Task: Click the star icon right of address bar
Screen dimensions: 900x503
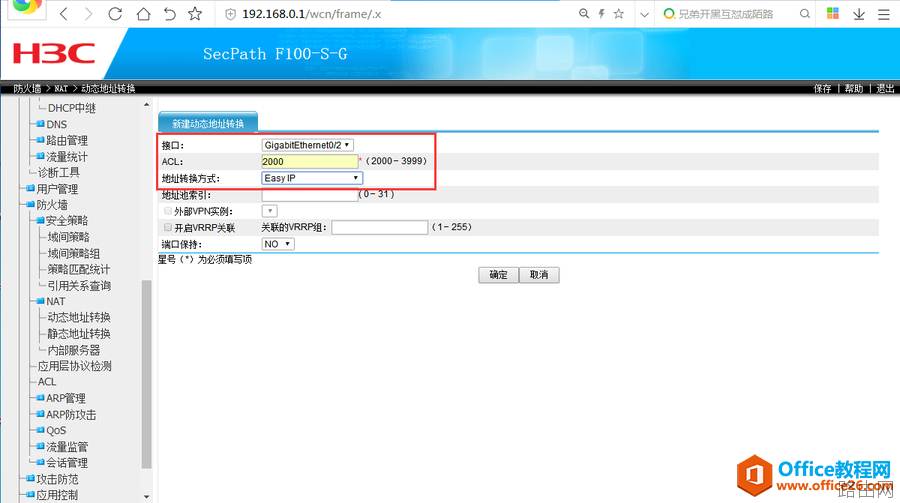Action: pos(618,14)
